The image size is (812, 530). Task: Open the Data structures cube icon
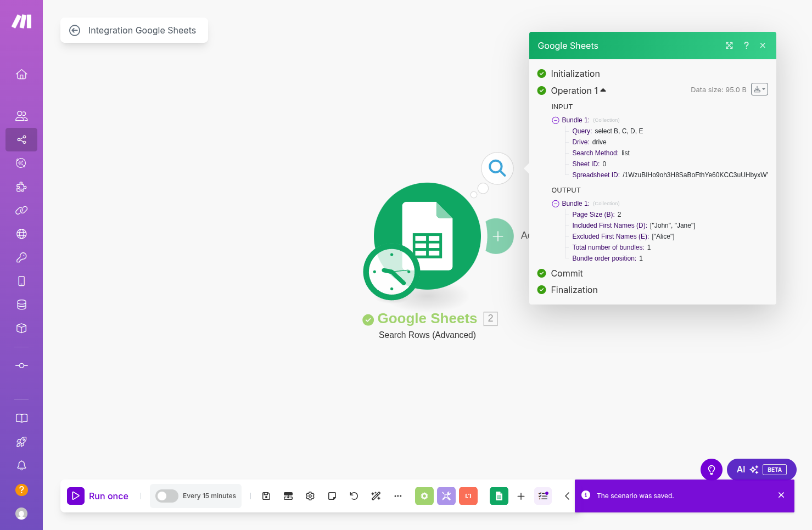click(21, 328)
